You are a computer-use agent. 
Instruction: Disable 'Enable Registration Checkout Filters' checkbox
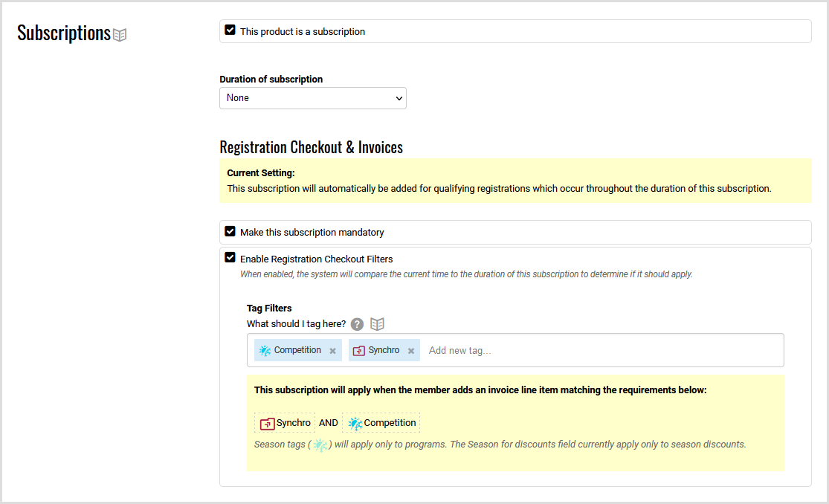tap(230, 258)
